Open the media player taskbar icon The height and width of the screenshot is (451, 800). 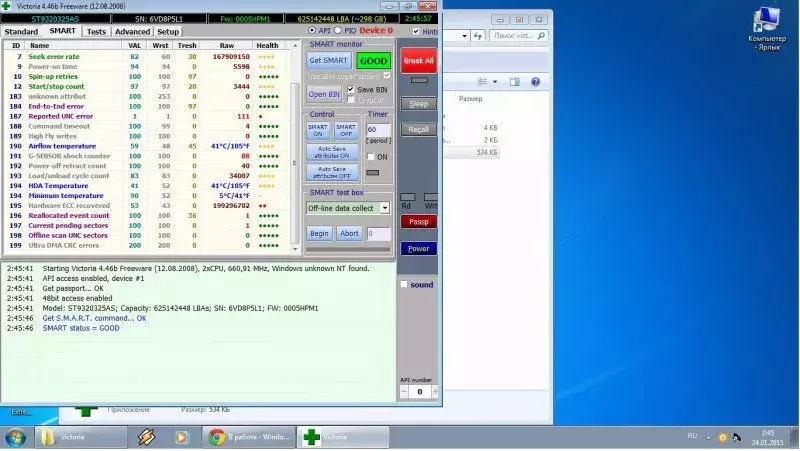pos(181,437)
